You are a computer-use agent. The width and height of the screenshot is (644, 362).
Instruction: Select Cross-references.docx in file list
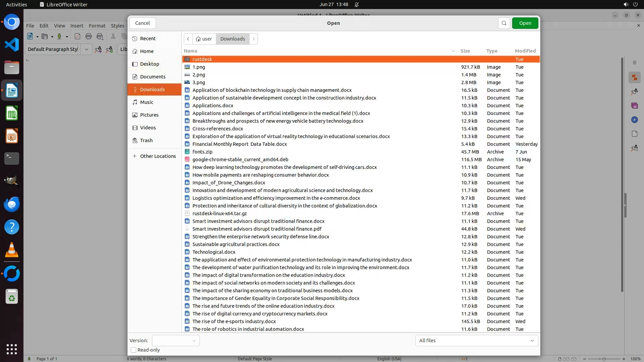[218, 129]
